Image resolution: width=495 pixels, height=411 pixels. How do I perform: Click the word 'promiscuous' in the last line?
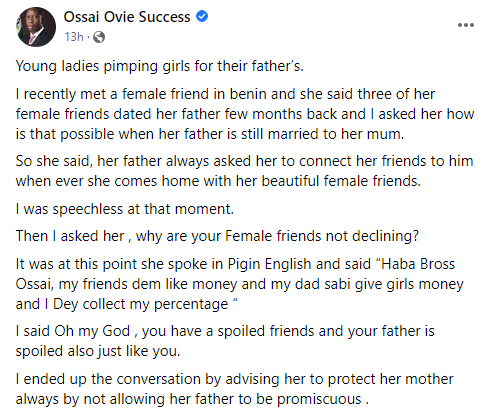click(x=319, y=399)
